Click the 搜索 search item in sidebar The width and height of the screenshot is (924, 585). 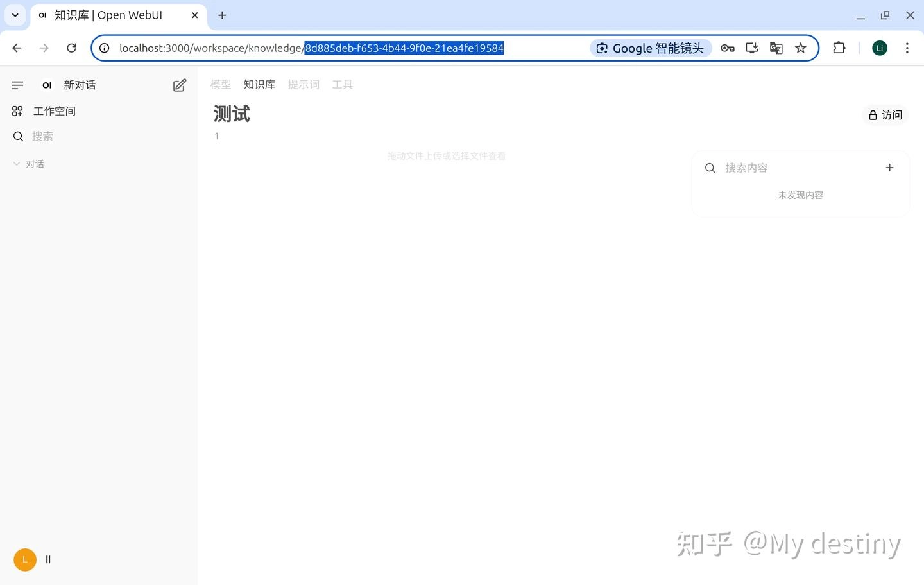tap(42, 136)
